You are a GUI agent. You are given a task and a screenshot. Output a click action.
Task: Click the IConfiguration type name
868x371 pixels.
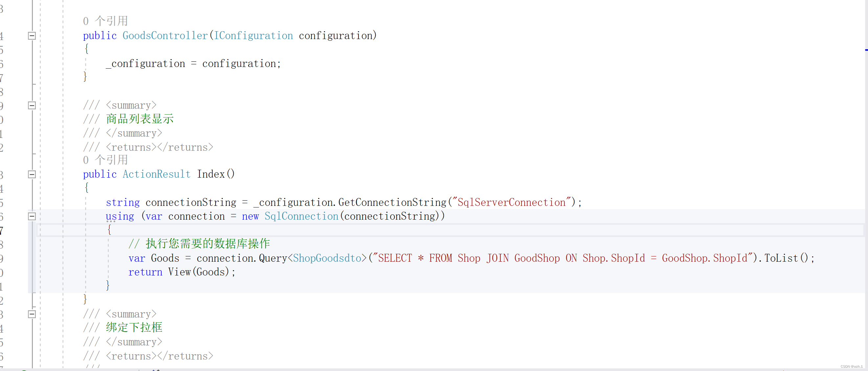(253, 36)
